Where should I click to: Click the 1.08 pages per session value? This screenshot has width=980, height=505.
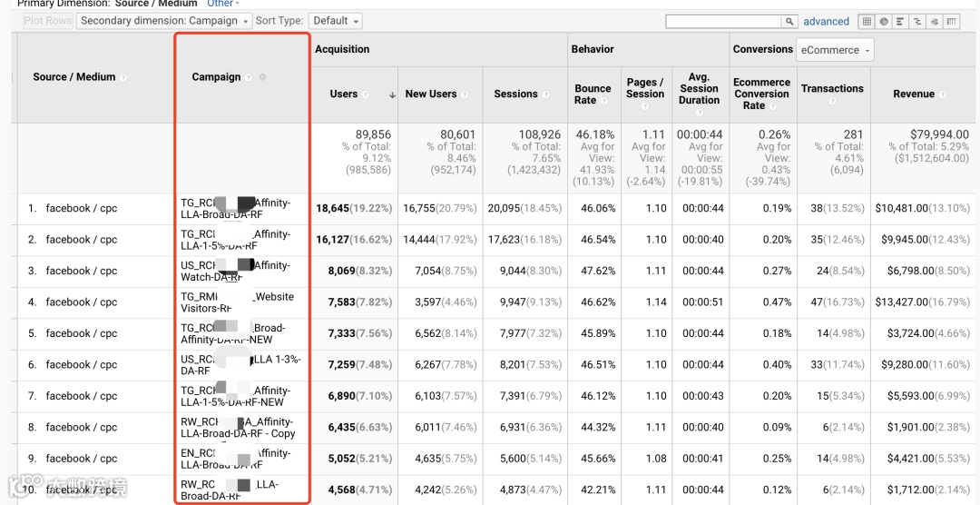point(656,459)
